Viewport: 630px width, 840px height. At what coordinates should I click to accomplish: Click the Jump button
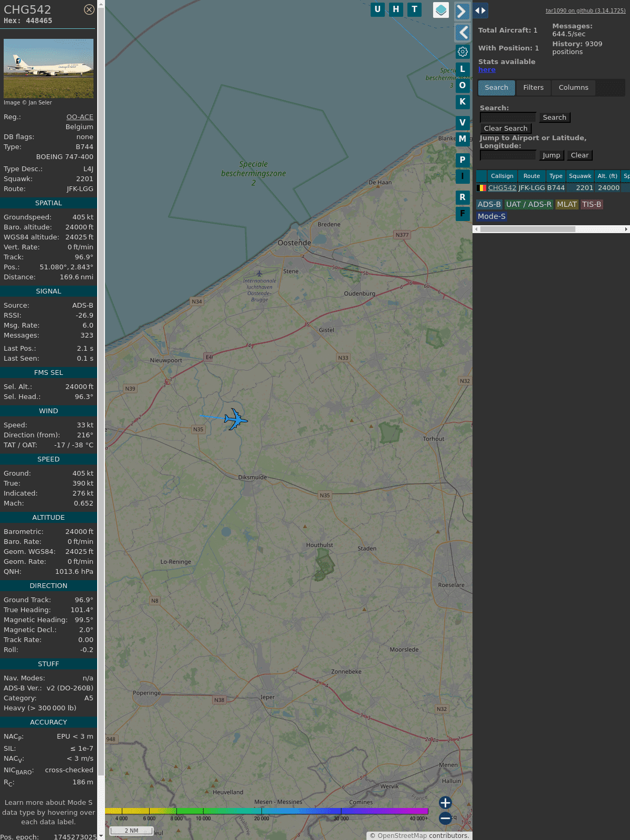(551, 155)
